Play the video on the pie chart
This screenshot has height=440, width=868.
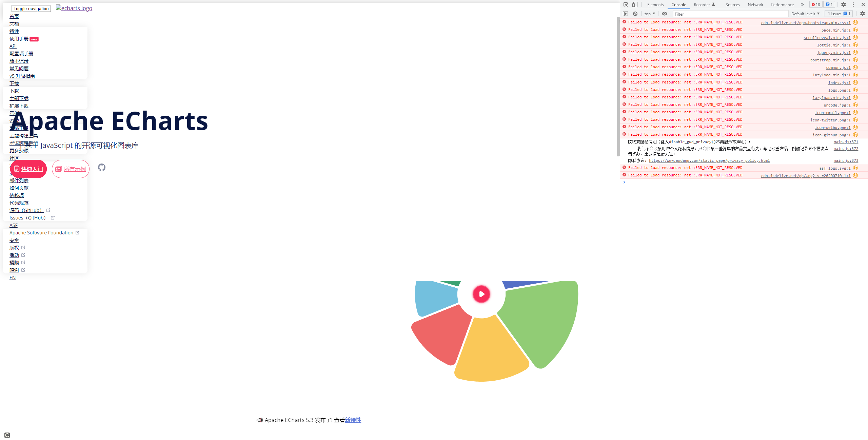click(x=481, y=294)
